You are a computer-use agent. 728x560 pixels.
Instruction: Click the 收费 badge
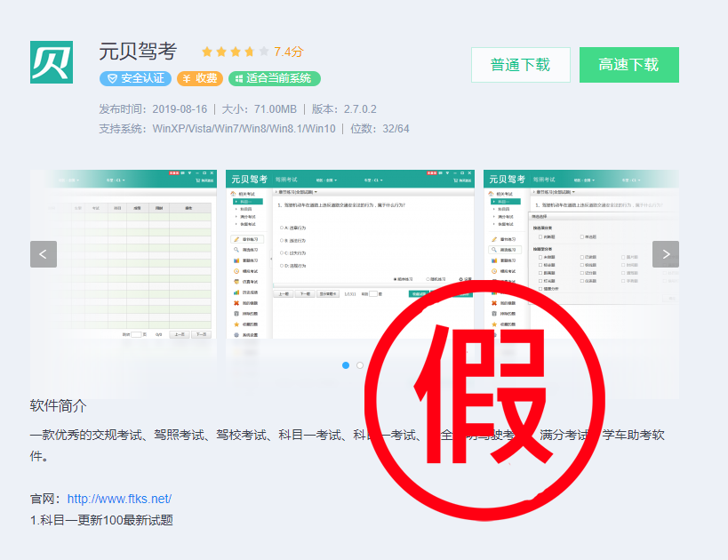pyautogui.click(x=200, y=78)
